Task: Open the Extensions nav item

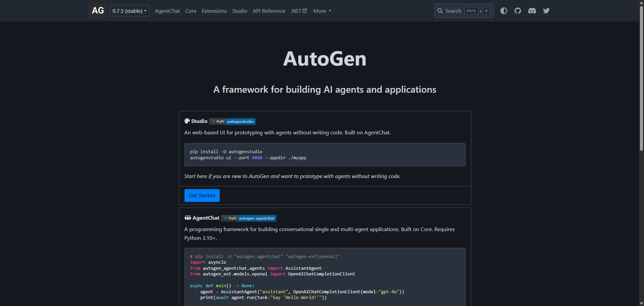Action: click(x=214, y=11)
